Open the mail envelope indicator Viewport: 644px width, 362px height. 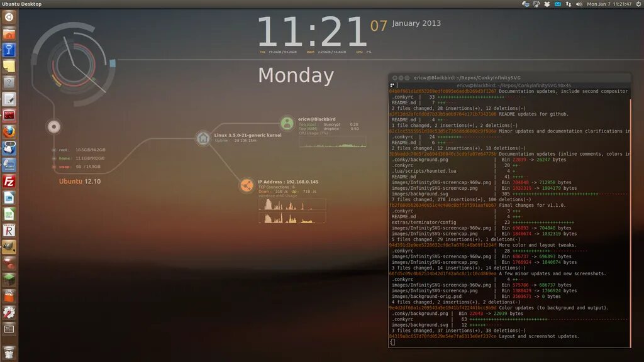(558, 4)
